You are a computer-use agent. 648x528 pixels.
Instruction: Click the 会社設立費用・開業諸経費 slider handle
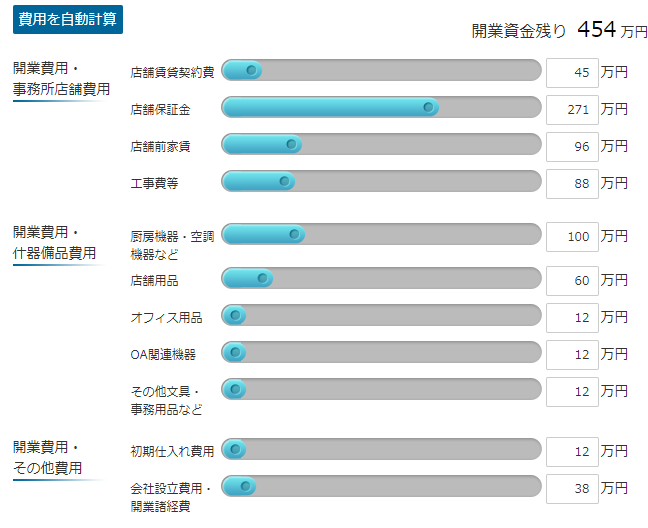point(245,486)
